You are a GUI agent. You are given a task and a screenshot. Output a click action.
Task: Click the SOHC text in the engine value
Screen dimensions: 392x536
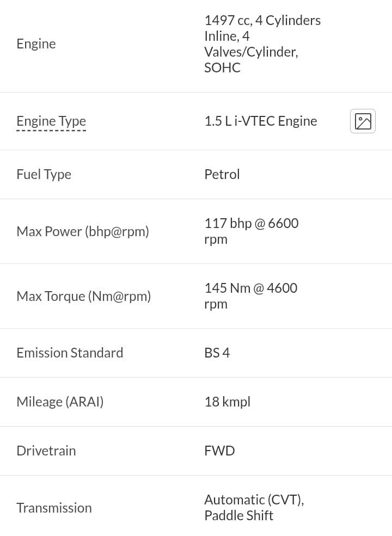pyautogui.click(x=222, y=67)
